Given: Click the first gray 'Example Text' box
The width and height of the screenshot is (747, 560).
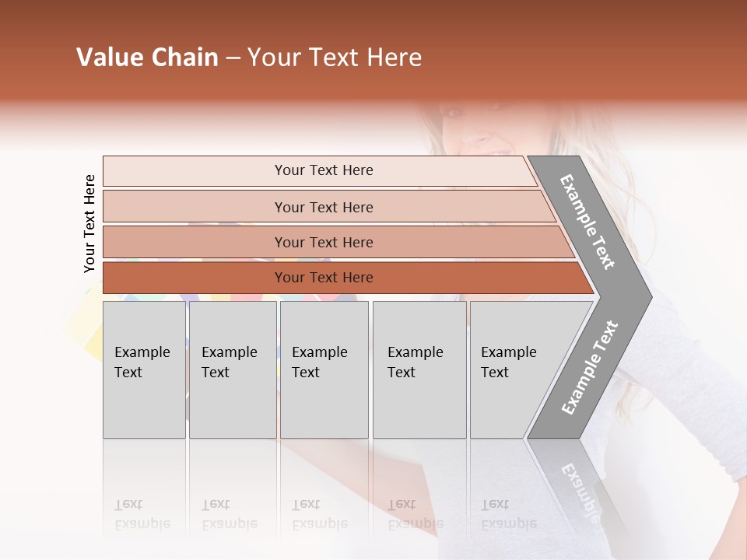Looking at the screenshot, I should [145, 369].
